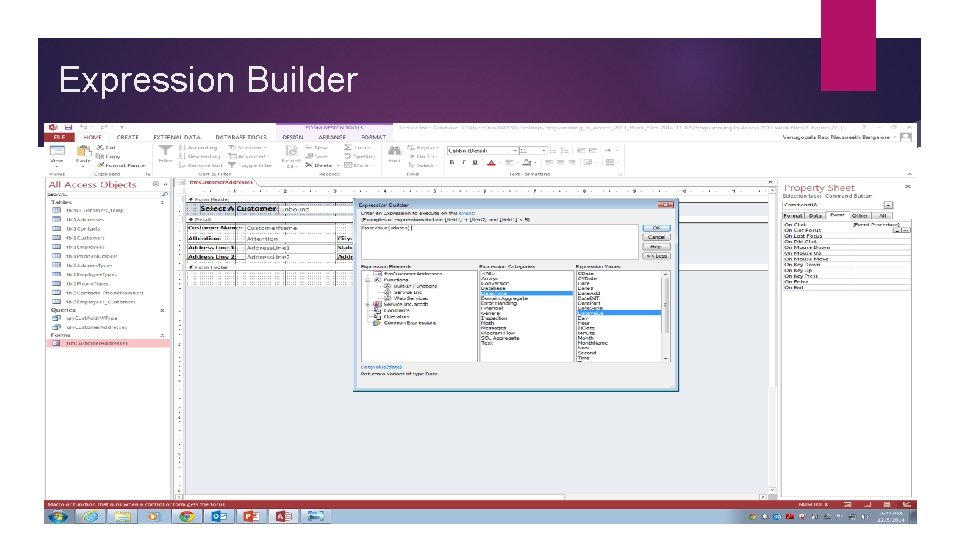Click the Refresh All icon
This screenshot has height=540, width=960.
pyautogui.click(x=291, y=152)
